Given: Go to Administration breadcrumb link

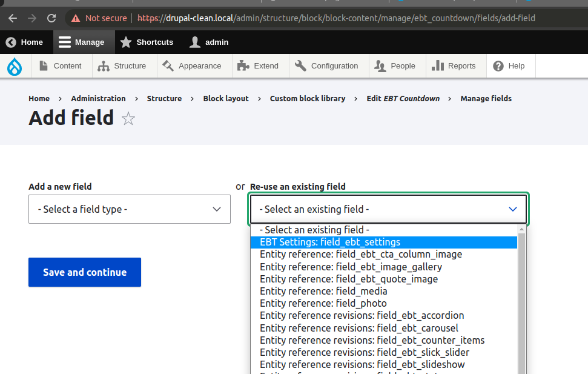Looking at the screenshot, I should (x=98, y=98).
